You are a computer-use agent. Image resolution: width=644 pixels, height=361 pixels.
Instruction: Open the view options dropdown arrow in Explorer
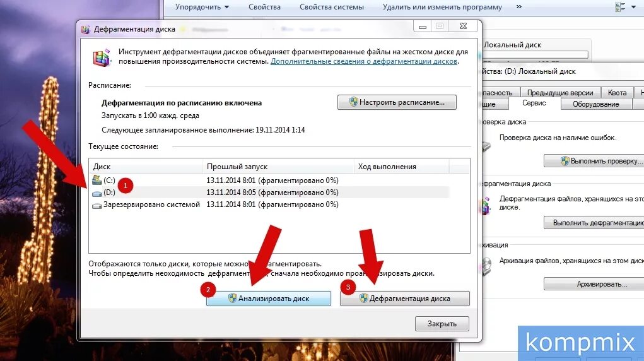click(x=633, y=7)
